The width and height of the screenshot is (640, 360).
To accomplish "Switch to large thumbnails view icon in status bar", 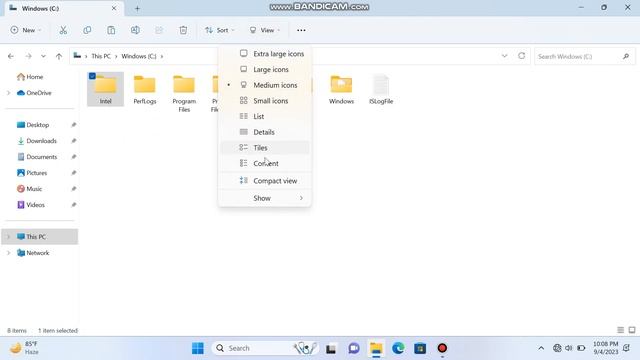I will pos(632,330).
